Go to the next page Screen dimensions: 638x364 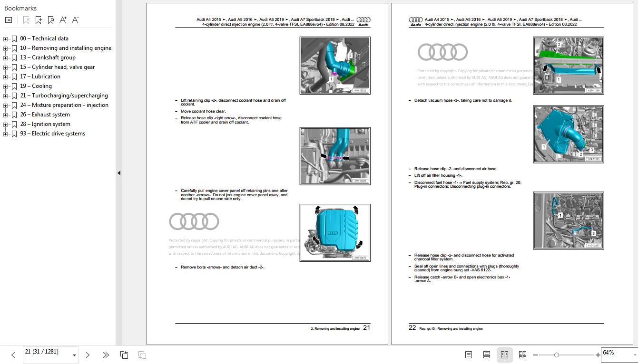[88, 355]
